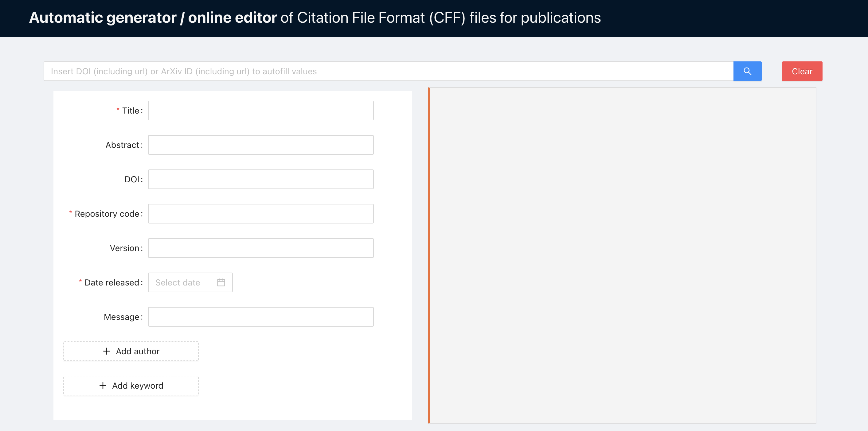Add a new keyword entry

(x=131, y=386)
